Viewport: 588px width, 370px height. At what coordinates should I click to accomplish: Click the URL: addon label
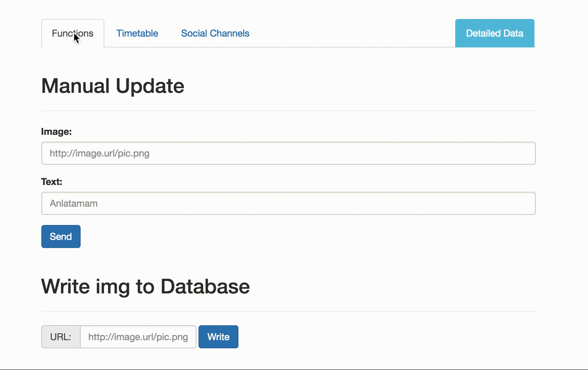point(61,337)
